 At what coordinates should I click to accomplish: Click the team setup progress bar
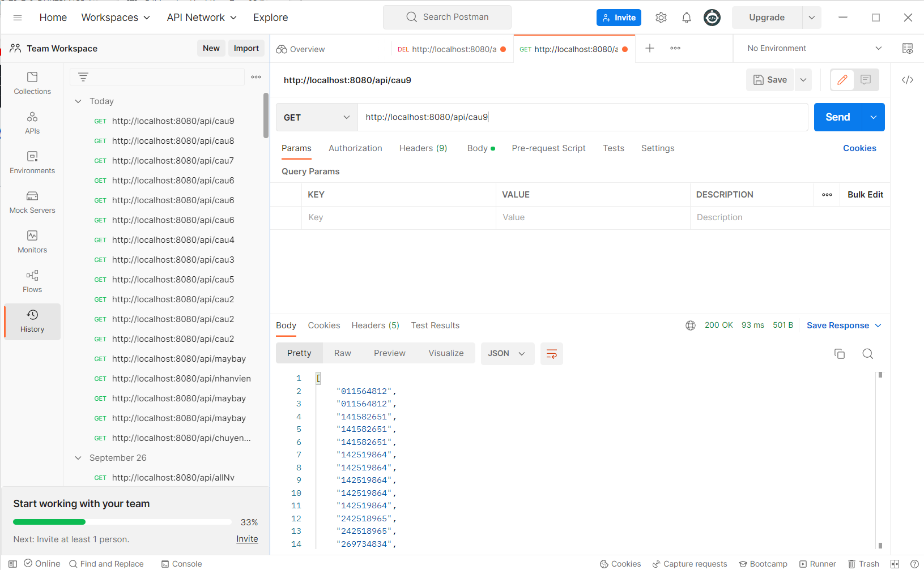click(122, 522)
